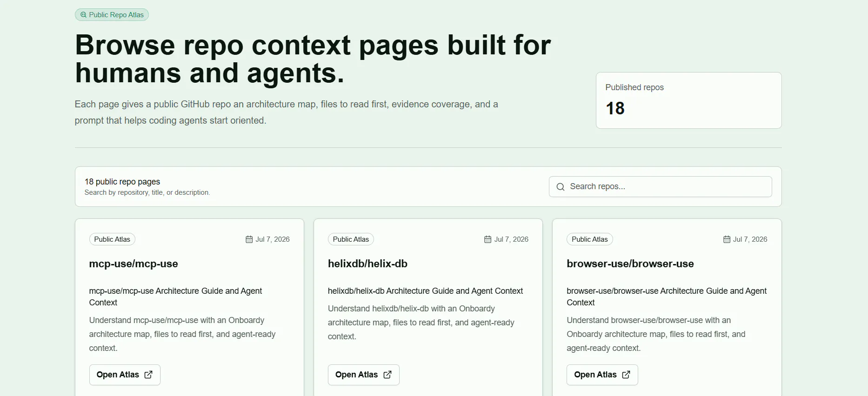The image size is (868, 396).
Task: Click Public Atlas tag on browser-use card
Action: pyautogui.click(x=589, y=239)
